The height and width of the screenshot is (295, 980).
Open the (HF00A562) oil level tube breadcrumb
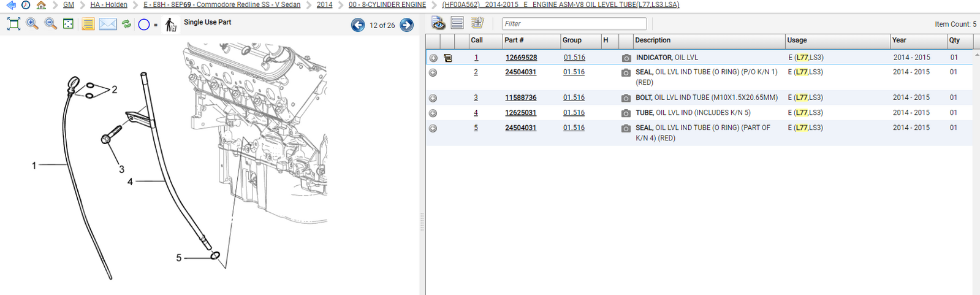pyautogui.click(x=561, y=5)
